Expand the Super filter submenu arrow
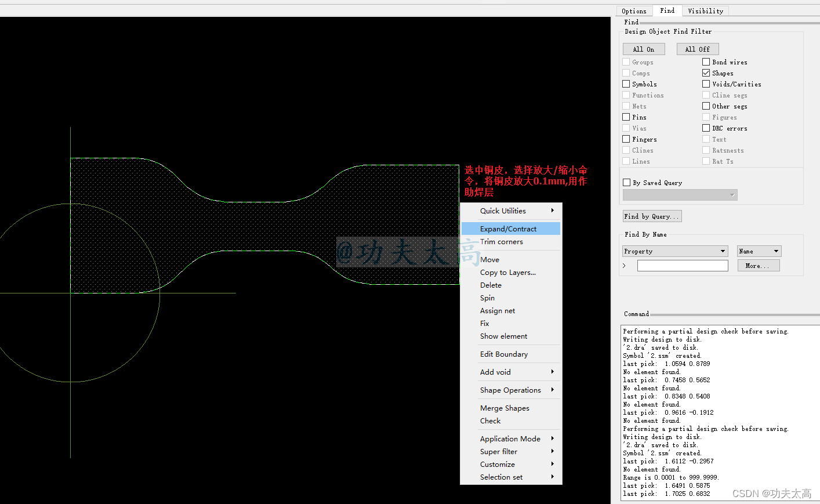Image resolution: width=820 pixels, height=504 pixels. pos(552,451)
